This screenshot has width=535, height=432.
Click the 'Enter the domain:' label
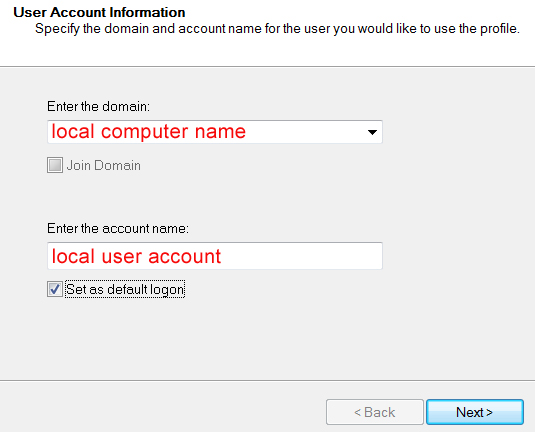click(x=98, y=106)
